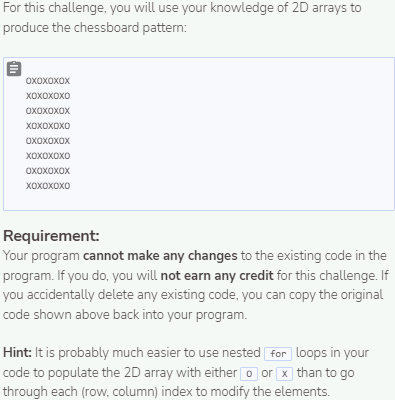The width and height of the screenshot is (395, 400).
Task: Click the fourth pattern row of the chessboard
Action: [x=48, y=126]
